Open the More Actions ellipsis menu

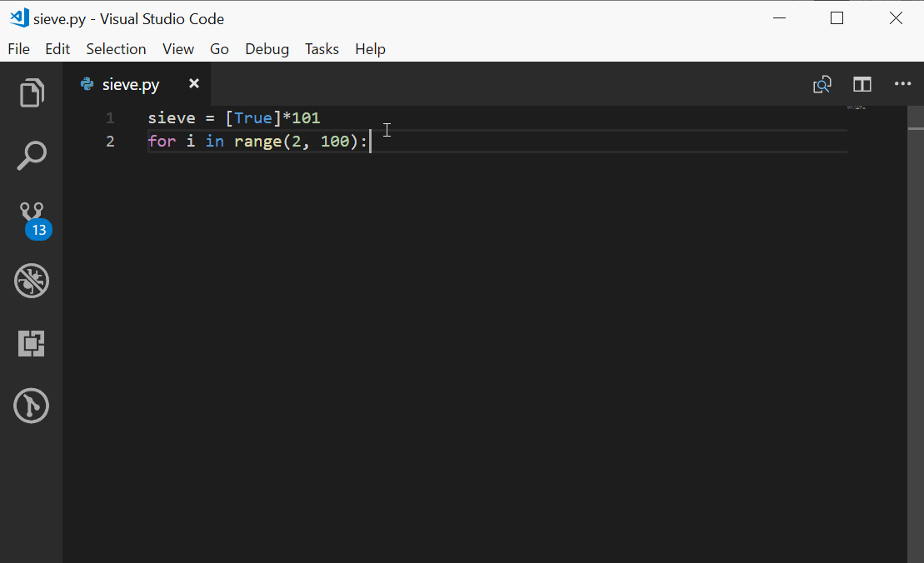(x=903, y=84)
